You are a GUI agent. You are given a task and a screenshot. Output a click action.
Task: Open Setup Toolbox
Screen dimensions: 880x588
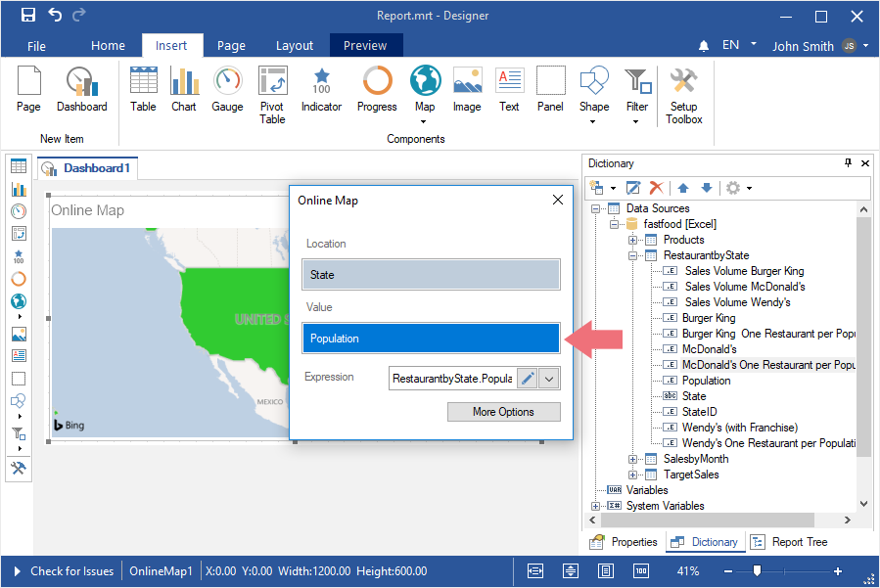click(683, 95)
